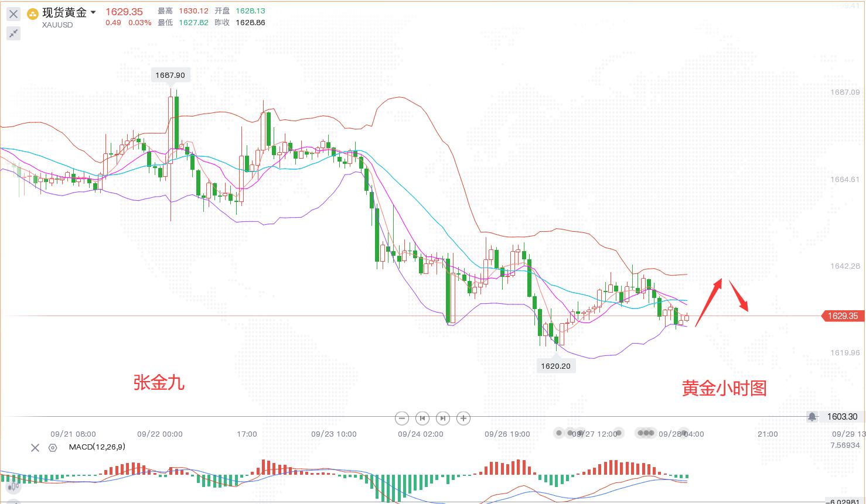
Task: Click the 0.03% change percentage
Action: point(140,23)
